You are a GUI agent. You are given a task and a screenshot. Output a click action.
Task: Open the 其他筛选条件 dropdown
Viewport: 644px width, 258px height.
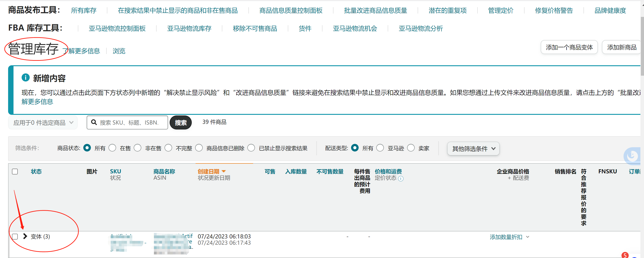(x=473, y=149)
